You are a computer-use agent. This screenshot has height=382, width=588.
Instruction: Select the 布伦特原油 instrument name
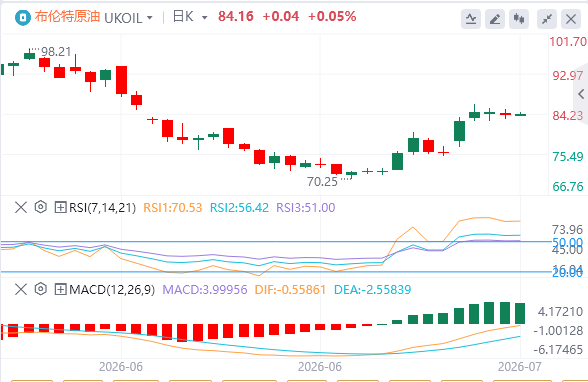[68, 17]
